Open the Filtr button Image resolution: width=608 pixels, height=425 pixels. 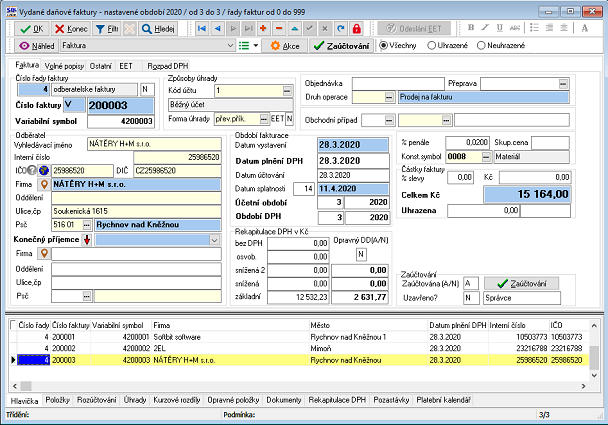click(x=107, y=29)
